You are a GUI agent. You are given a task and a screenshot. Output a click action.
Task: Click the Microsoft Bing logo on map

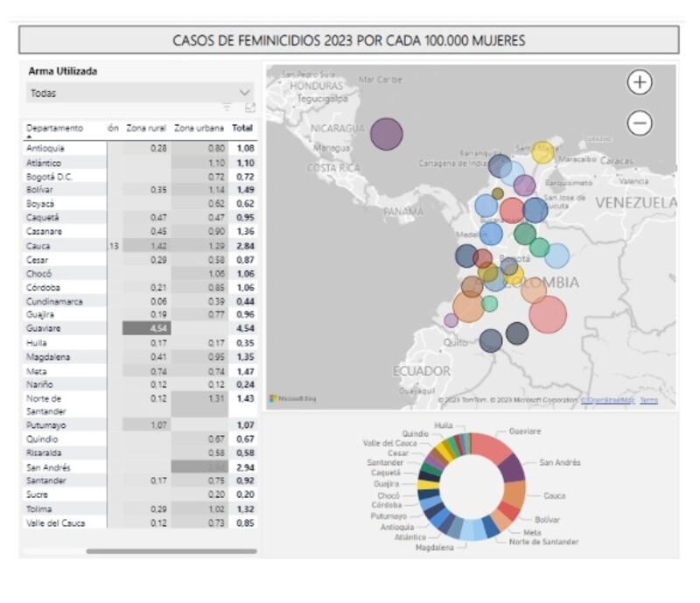point(293,399)
